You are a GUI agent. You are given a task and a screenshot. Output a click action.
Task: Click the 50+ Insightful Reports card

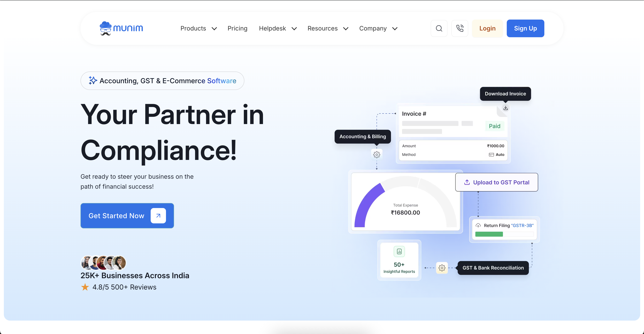(x=399, y=260)
